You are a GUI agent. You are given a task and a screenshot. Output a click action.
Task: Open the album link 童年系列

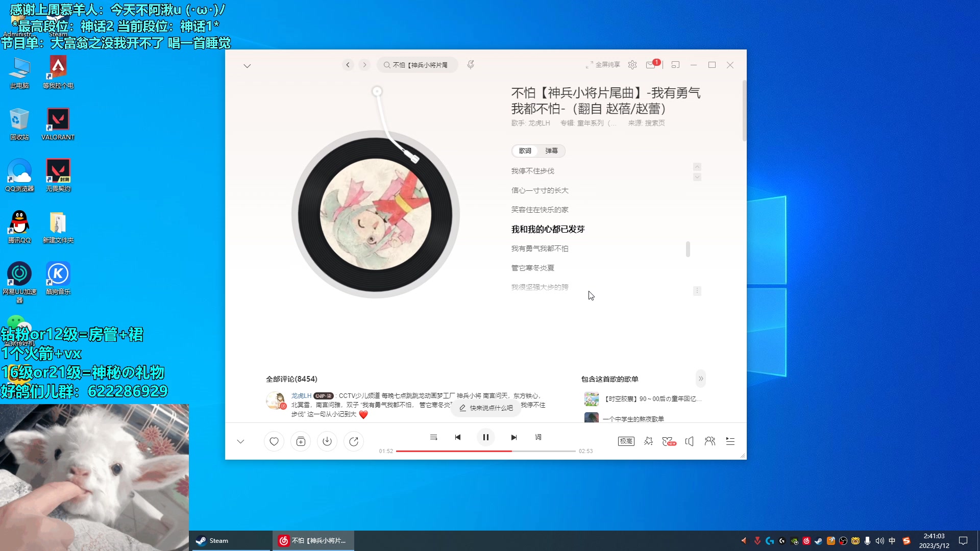point(596,123)
